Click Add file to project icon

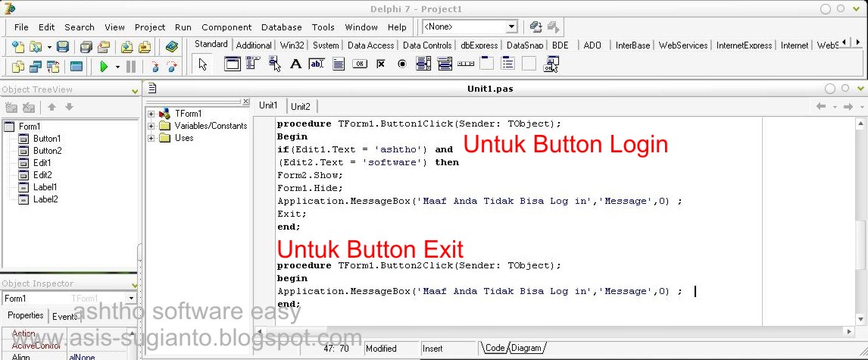click(126, 46)
